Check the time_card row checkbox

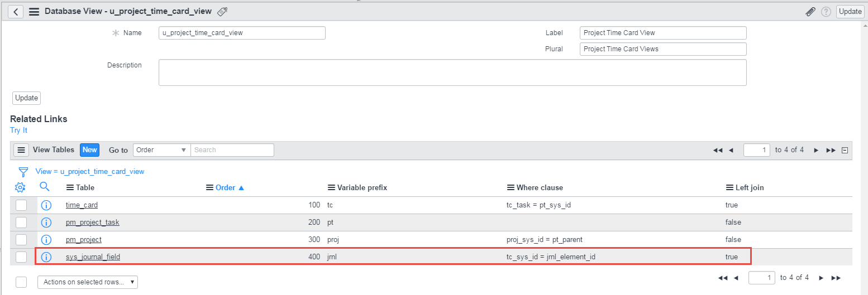[21, 205]
